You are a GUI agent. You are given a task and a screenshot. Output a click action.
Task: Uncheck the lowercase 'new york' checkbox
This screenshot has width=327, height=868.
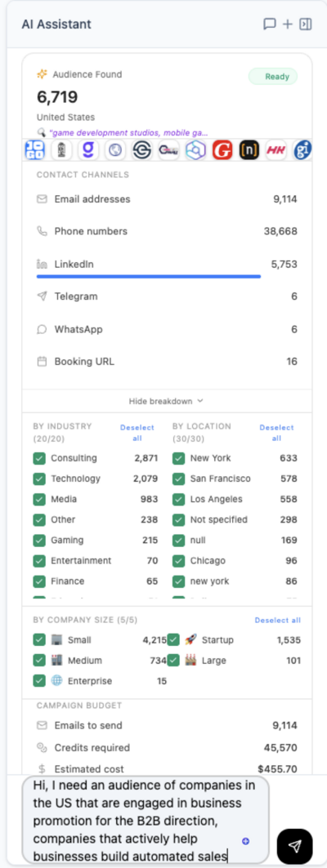(178, 581)
